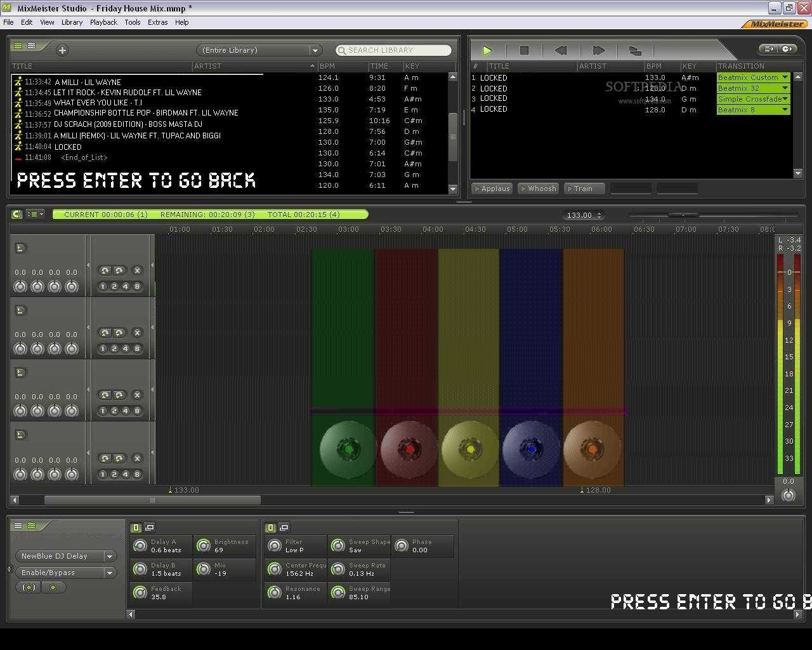The image size is (812, 650).
Task: Switch the library panel to list view
Action: [x=18, y=46]
